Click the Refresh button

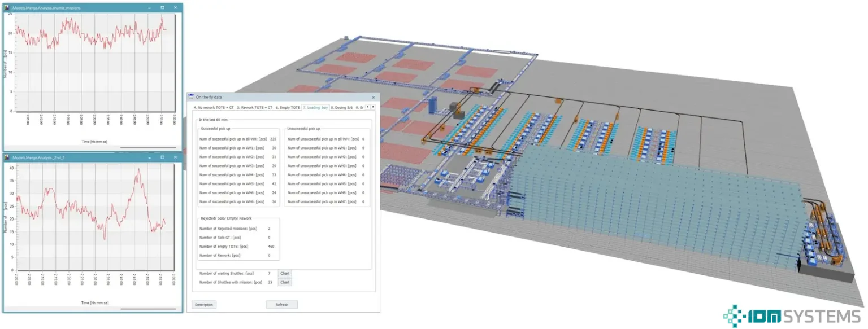point(281,305)
